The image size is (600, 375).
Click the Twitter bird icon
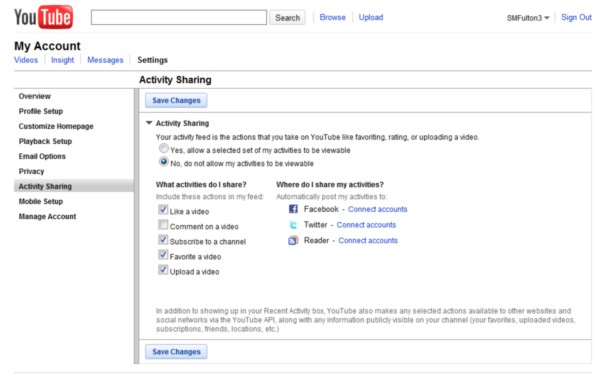point(293,225)
